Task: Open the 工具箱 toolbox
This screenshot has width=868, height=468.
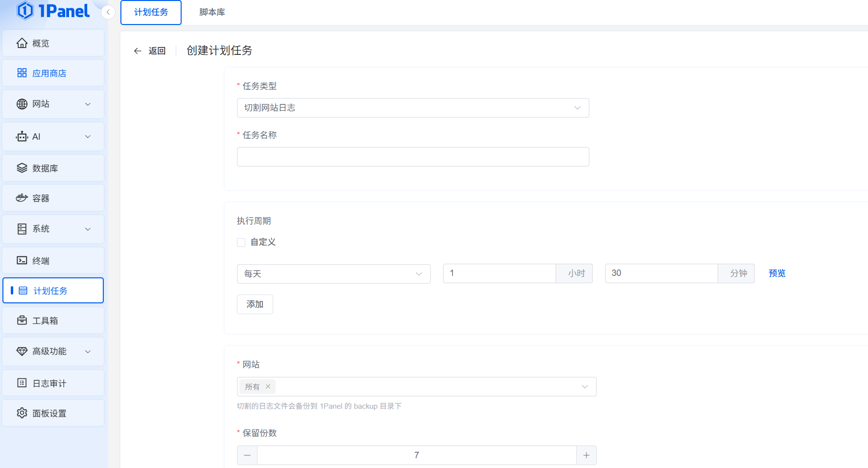Action: [x=45, y=320]
